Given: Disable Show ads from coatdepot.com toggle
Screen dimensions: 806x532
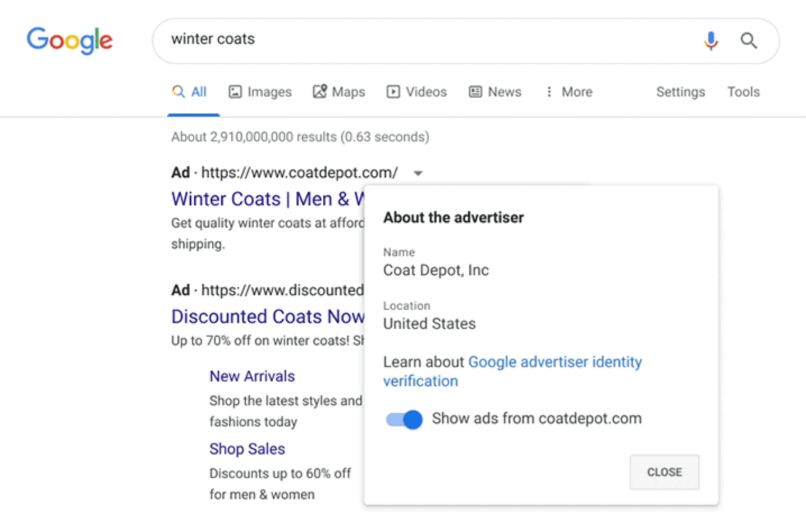Looking at the screenshot, I should click(404, 419).
